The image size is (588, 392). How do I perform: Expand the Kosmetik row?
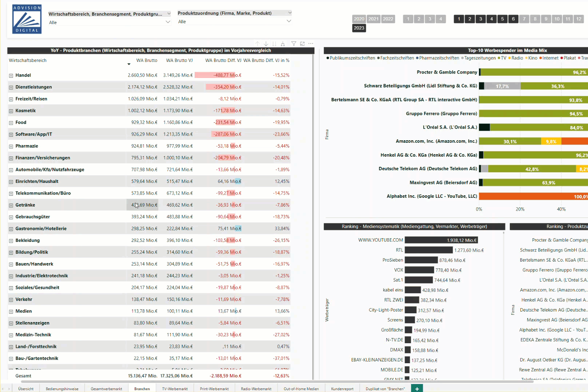(x=11, y=111)
